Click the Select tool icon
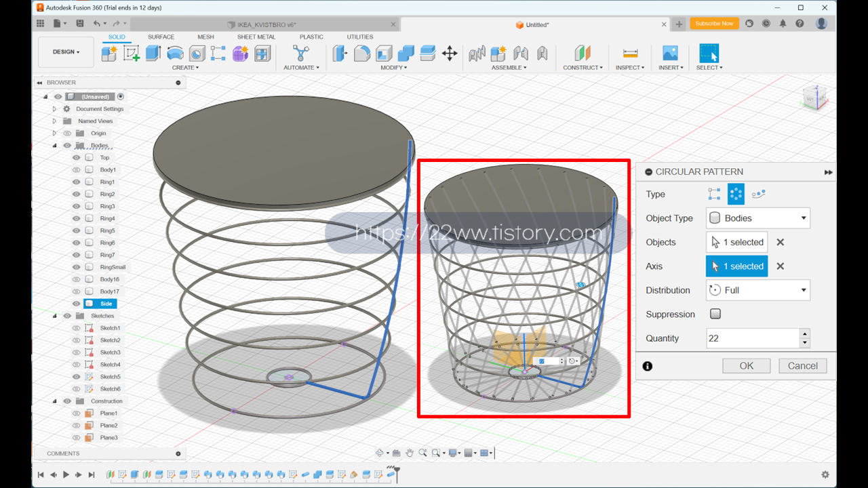This screenshot has height=488, width=868. coord(709,54)
